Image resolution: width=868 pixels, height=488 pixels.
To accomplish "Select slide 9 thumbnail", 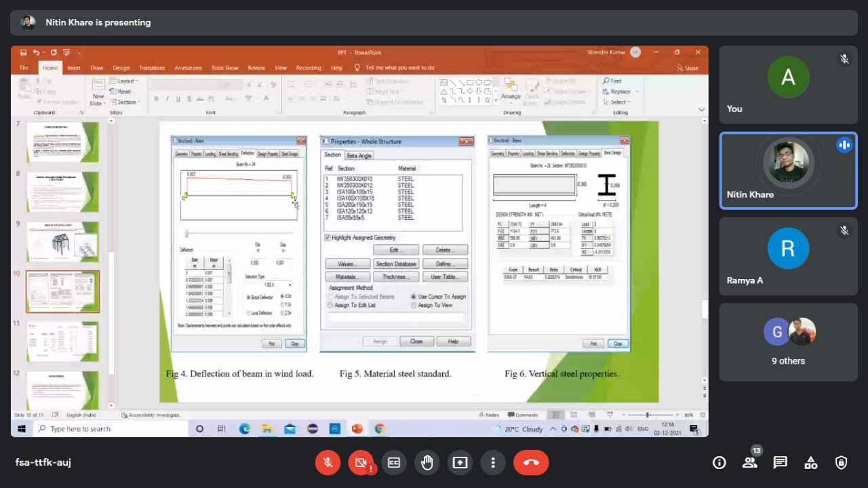I will [x=63, y=242].
